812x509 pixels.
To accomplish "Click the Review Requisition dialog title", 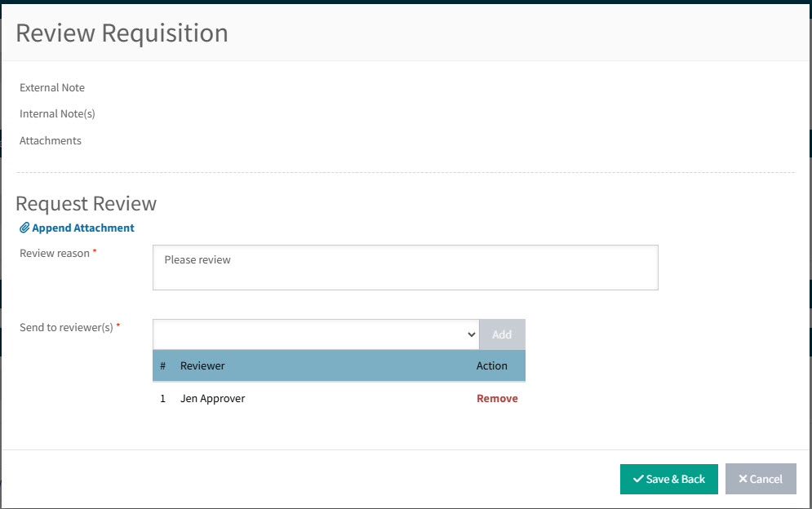I will coord(122,33).
